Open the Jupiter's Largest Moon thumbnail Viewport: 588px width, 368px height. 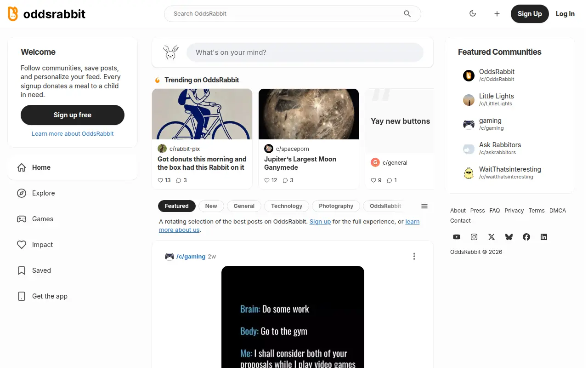[309, 114]
